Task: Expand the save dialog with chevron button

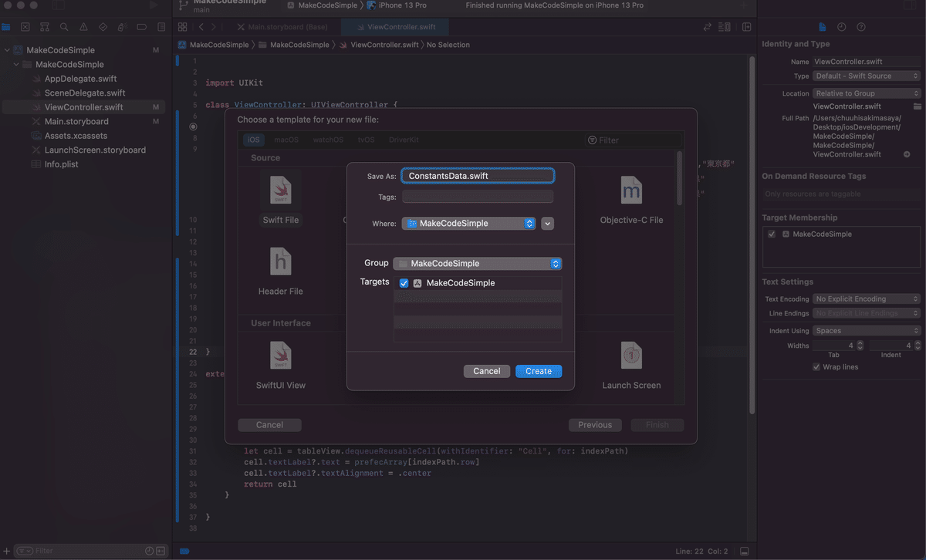Action: pyautogui.click(x=548, y=224)
